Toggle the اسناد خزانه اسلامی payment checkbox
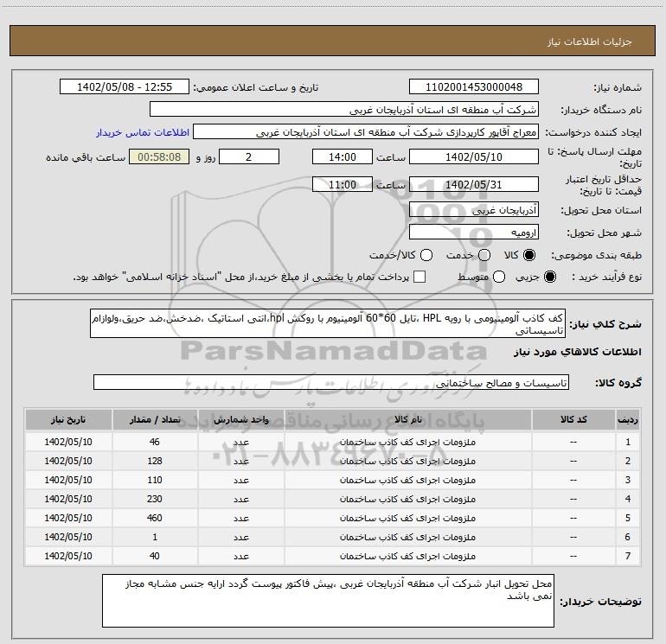This screenshot has height=644, width=666. (x=419, y=277)
